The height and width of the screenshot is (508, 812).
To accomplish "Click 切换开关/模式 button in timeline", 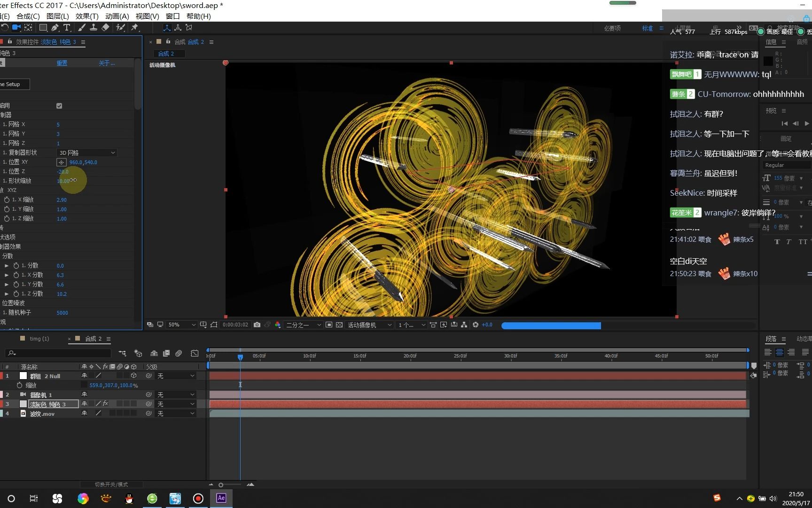I will pos(111,484).
